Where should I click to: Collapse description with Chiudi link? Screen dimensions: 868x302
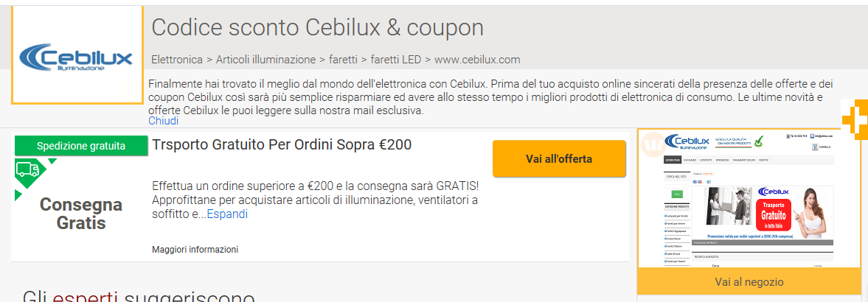163,121
